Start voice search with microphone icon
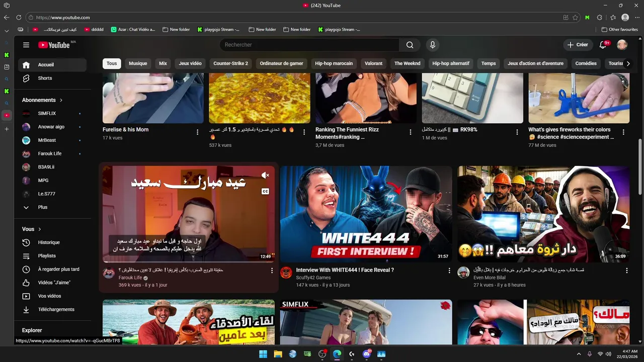 (x=432, y=45)
